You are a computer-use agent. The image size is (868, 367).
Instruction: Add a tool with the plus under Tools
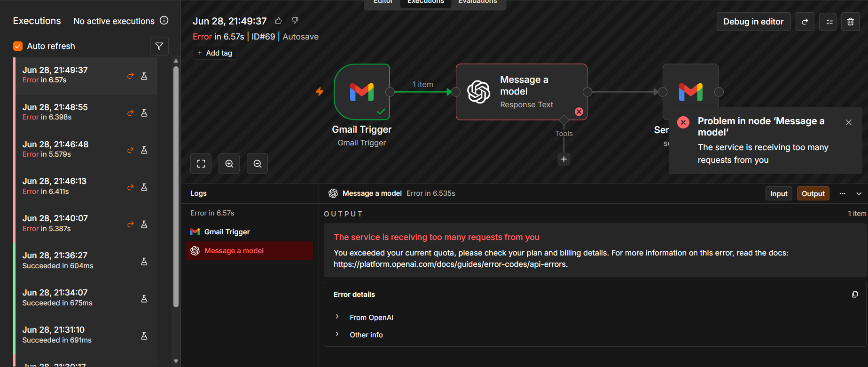point(564,159)
